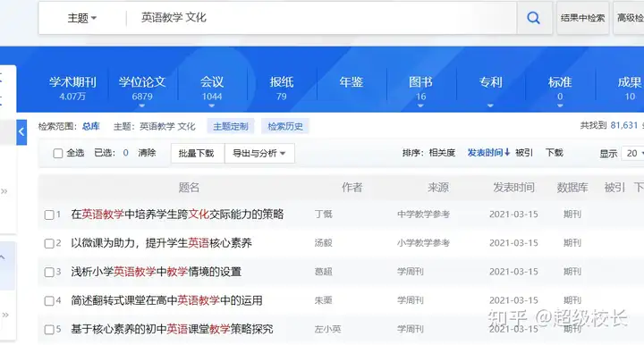Click the 结果中检索 button
644x345 pixels.
click(582, 18)
